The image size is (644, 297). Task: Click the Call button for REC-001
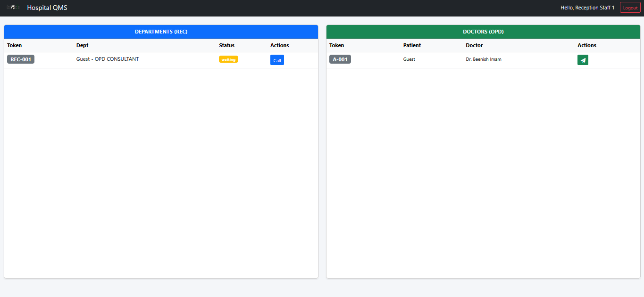[x=277, y=60]
